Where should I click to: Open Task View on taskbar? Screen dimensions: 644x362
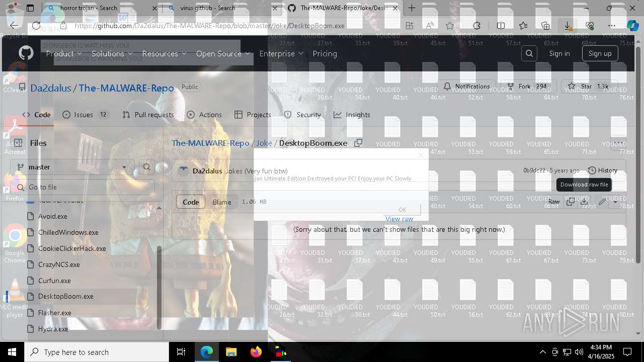(x=181, y=352)
